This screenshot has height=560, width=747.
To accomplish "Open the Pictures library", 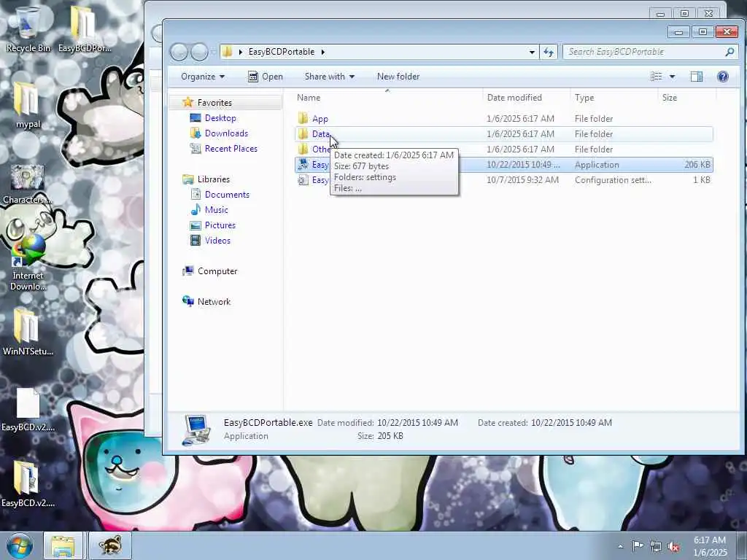I will pyautogui.click(x=220, y=225).
